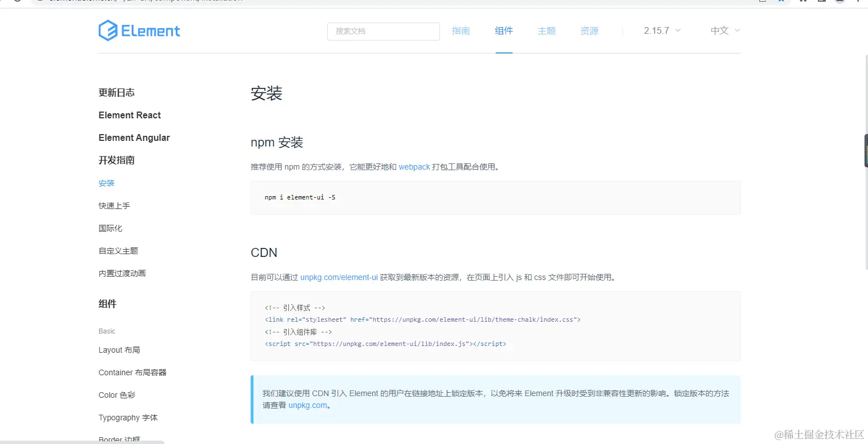Focus the 搜索文档 search box

[x=383, y=31]
